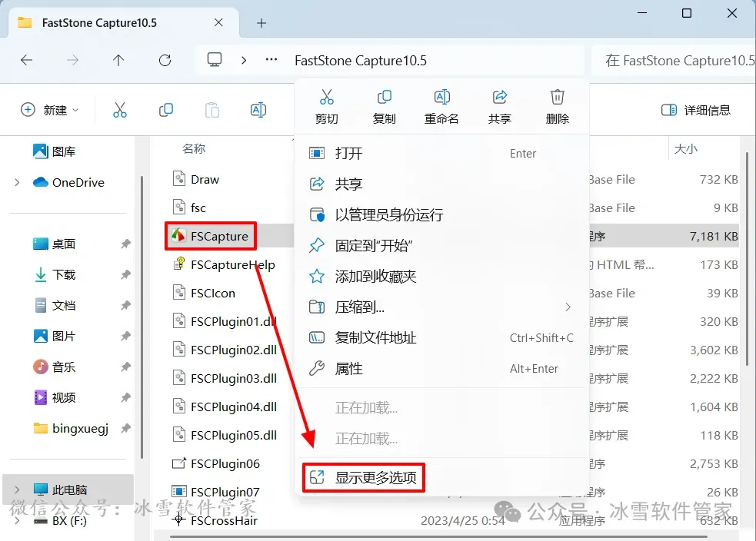Choose 以管理员身份运行 in the context menu

[441, 215]
